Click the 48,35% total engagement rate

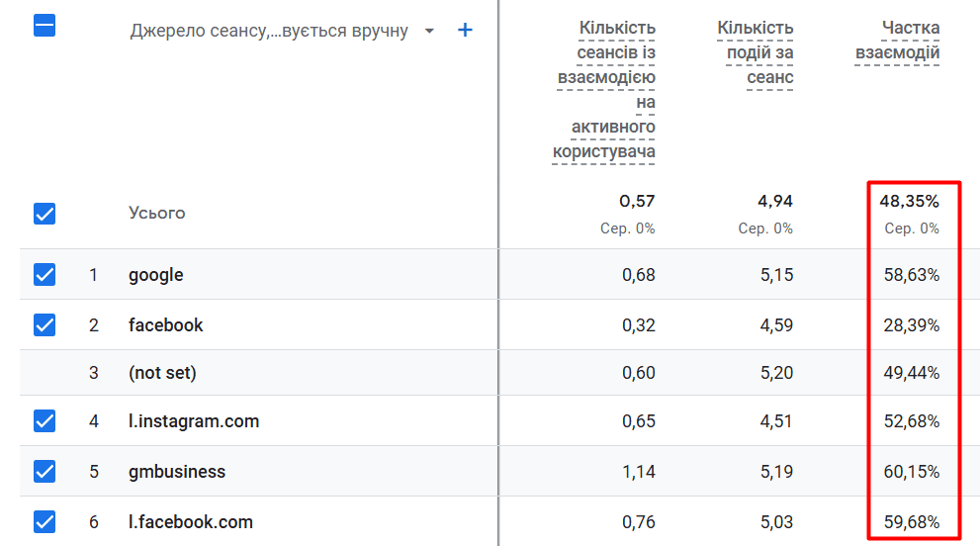(909, 202)
